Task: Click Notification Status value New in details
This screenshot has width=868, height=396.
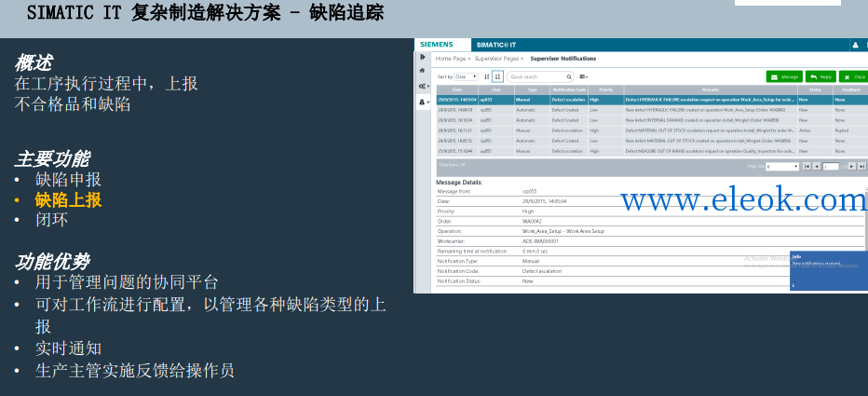Action: 527,281
